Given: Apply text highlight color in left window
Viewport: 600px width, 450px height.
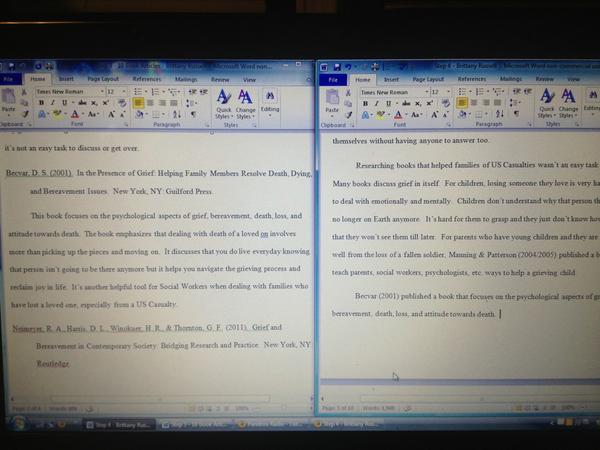Looking at the screenshot, I should coord(57,114).
